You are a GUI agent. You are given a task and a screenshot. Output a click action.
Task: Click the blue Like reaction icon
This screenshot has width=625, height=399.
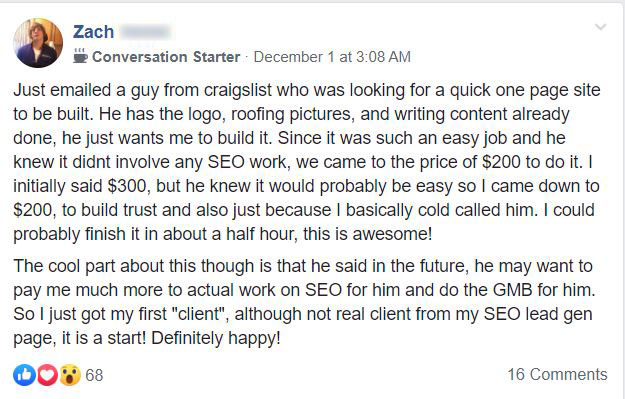pyautogui.click(x=24, y=375)
